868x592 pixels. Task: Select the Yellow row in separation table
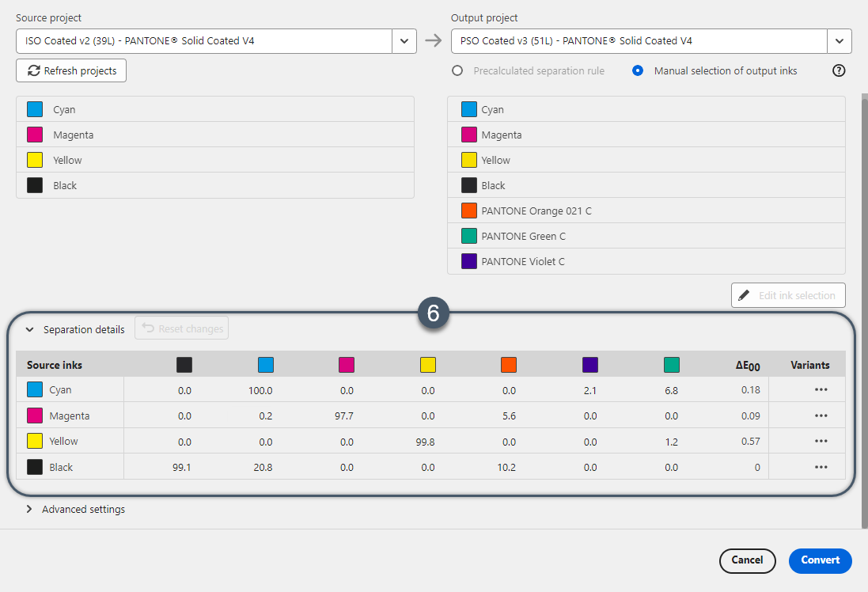pyautogui.click(x=430, y=441)
